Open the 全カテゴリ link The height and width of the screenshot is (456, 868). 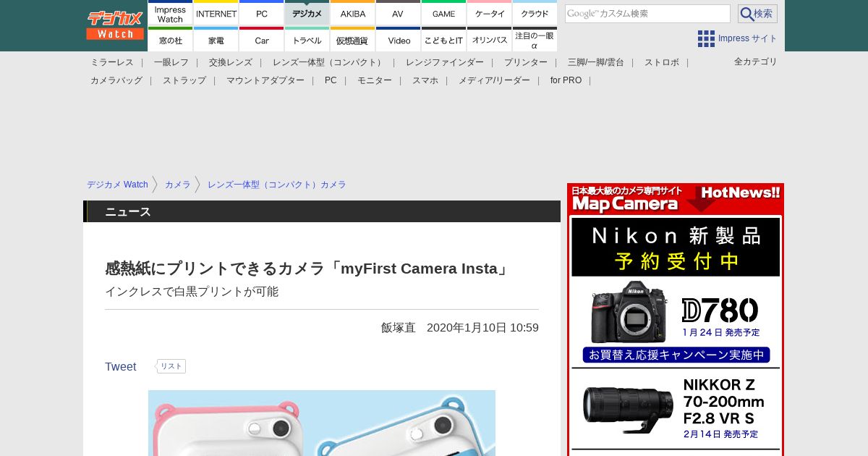pos(755,62)
